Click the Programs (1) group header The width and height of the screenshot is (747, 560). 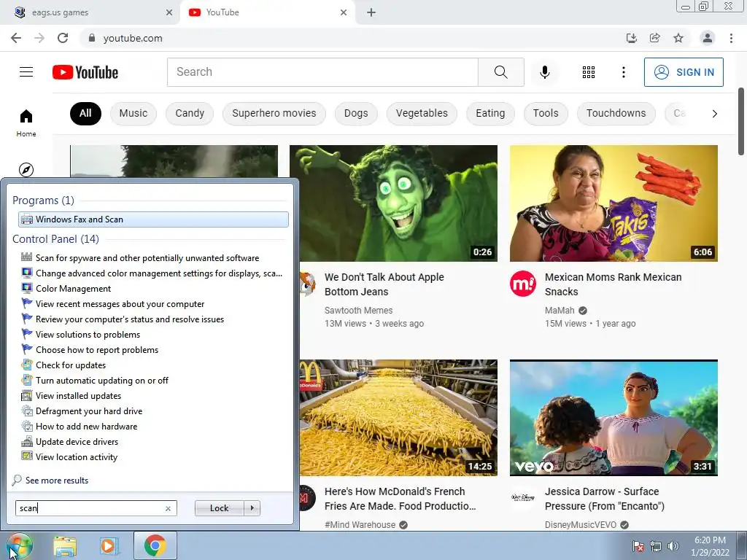coord(43,201)
